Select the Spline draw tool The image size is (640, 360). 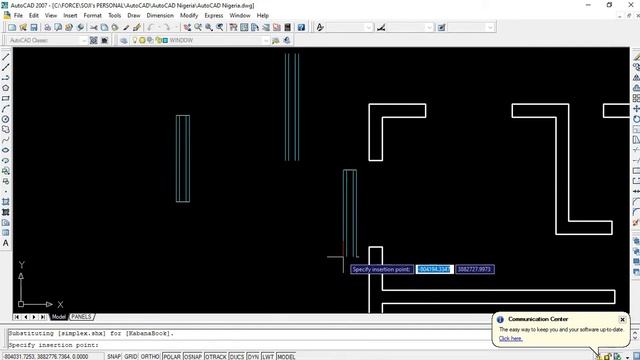[x=6, y=140]
